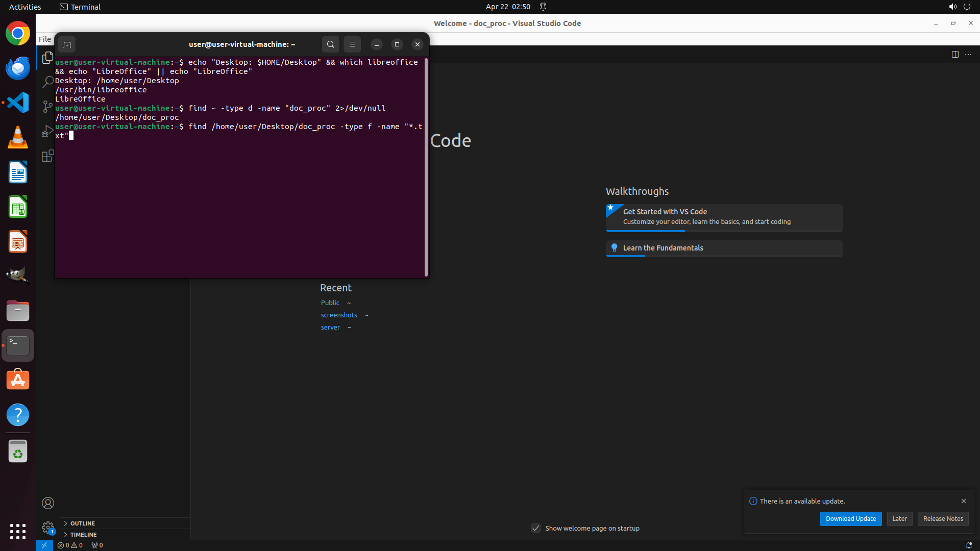This screenshot has width=980, height=551.
Task: Dismiss the update notification with the X
Action: (x=963, y=501)
